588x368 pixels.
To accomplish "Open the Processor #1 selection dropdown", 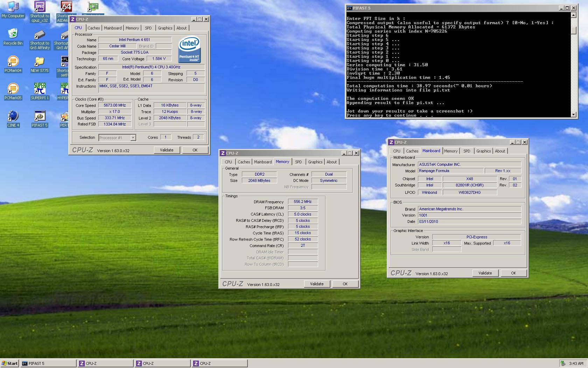I will tap(117, 138).
